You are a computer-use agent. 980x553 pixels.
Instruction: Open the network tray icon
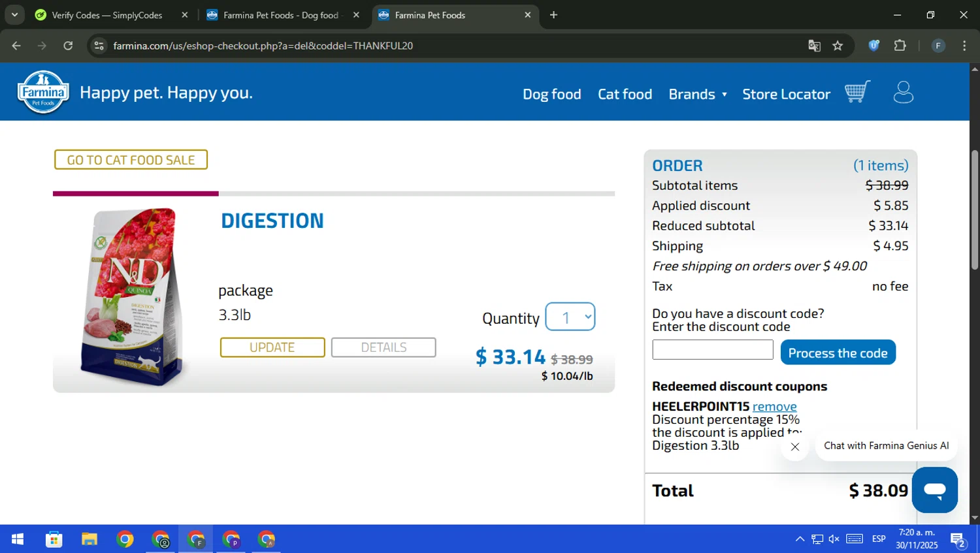click(x=817, y=539)
